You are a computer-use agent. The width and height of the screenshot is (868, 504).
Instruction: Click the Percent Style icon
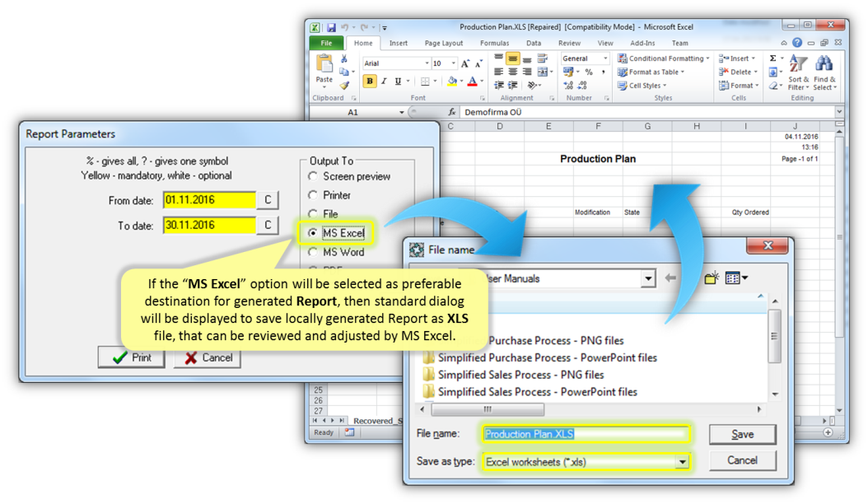pos(589,72)
